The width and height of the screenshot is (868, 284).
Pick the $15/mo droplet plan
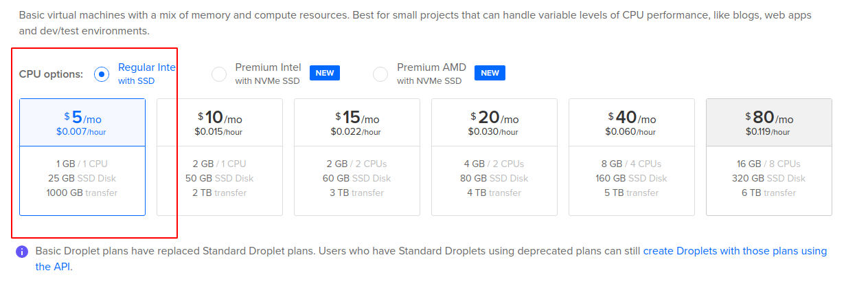pyautogui.click(x=357, y=157)
